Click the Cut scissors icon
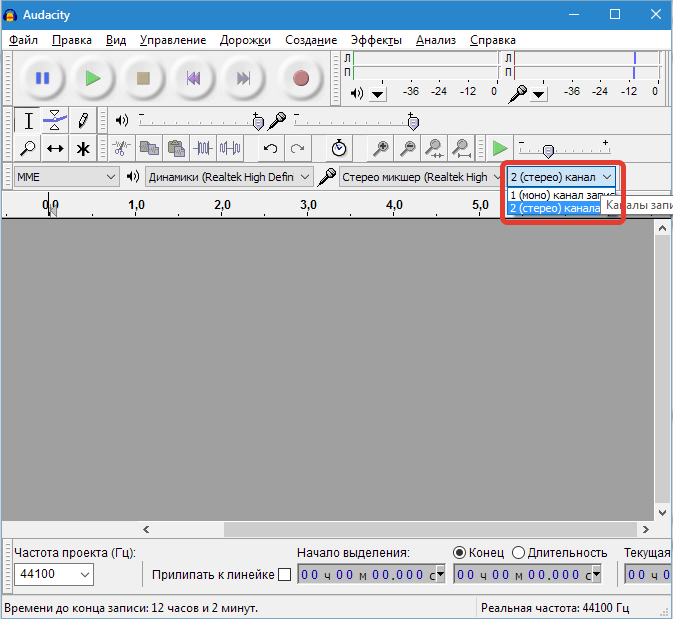Viewport: 673px width, 619px height. coord(121,149)
